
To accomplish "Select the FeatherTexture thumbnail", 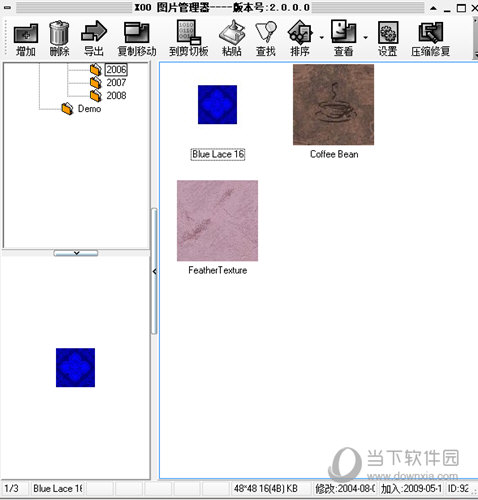I will [217, 221].
